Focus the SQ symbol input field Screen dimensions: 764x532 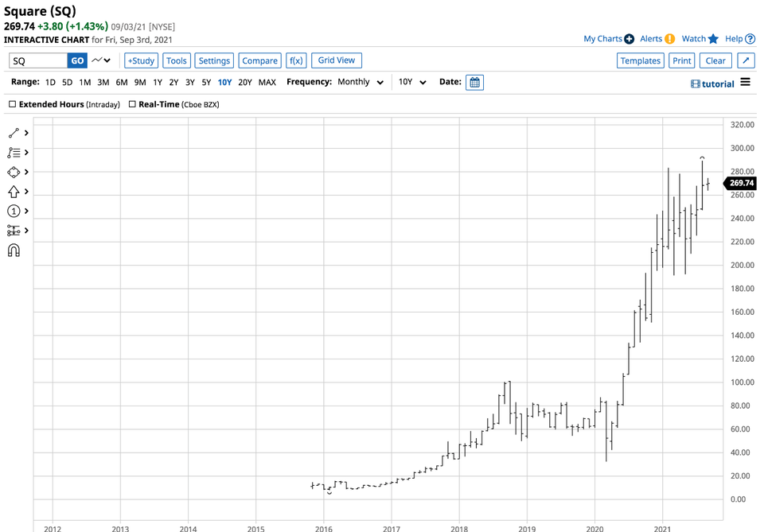[x=38, y=60]
